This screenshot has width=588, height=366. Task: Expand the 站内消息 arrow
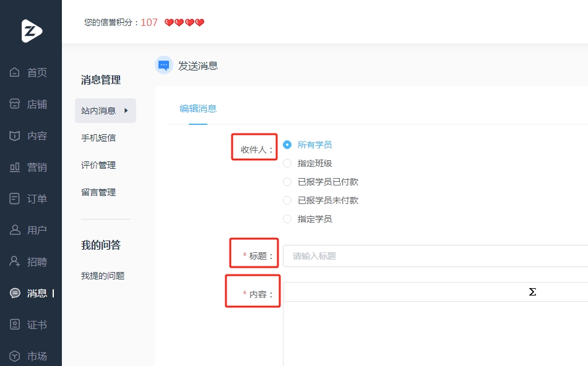[x=126, y=111]
